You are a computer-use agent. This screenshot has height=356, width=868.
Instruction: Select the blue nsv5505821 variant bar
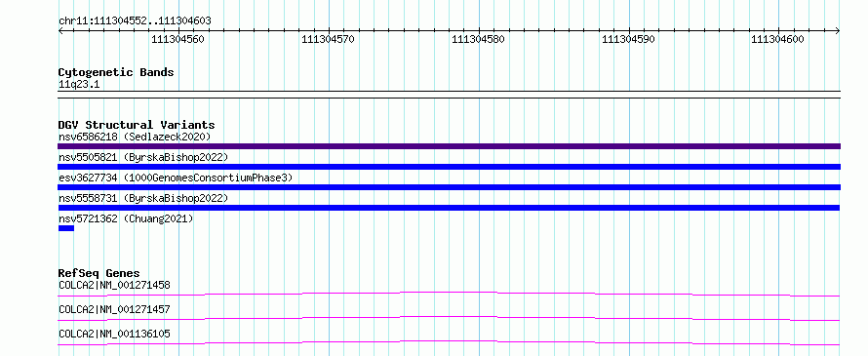(x=449, y=167)
